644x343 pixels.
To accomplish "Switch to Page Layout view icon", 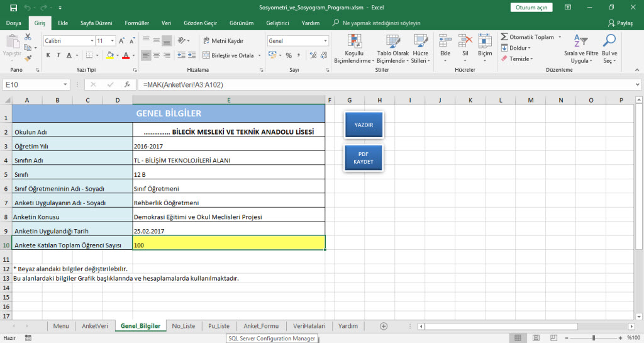I will (x=536, y=338).
